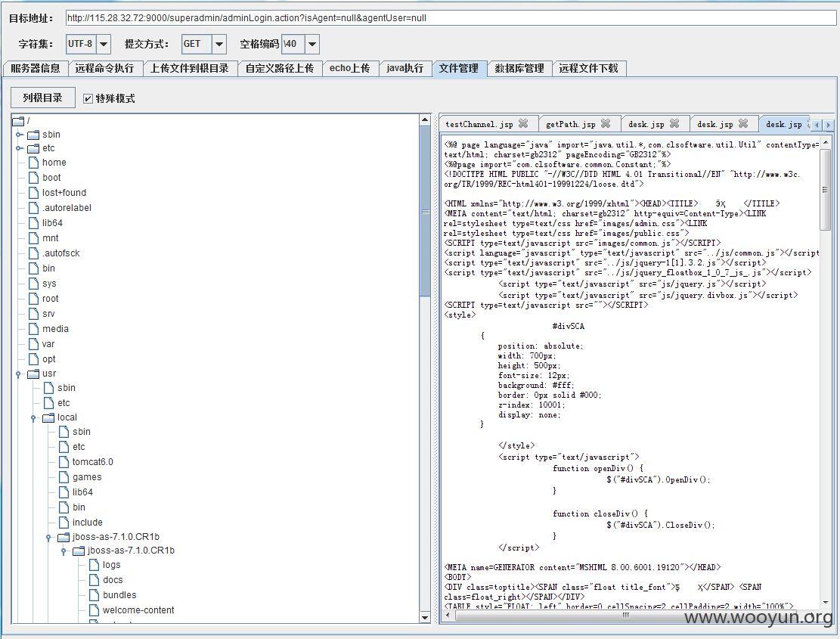Switch to the echo上传 tab
840x639 pixels.
click(x=350, y=69)
